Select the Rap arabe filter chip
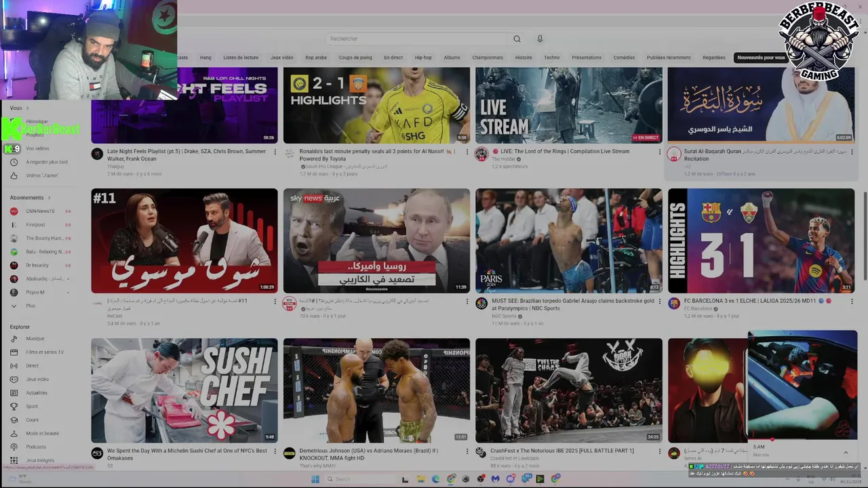The width and height of the screenshot is (868, 488). (316, 58)
